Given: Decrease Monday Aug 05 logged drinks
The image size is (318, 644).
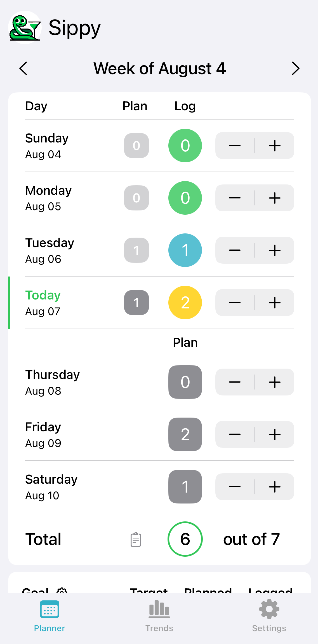Looking at the screenshot, I should (x=235, y=198).
